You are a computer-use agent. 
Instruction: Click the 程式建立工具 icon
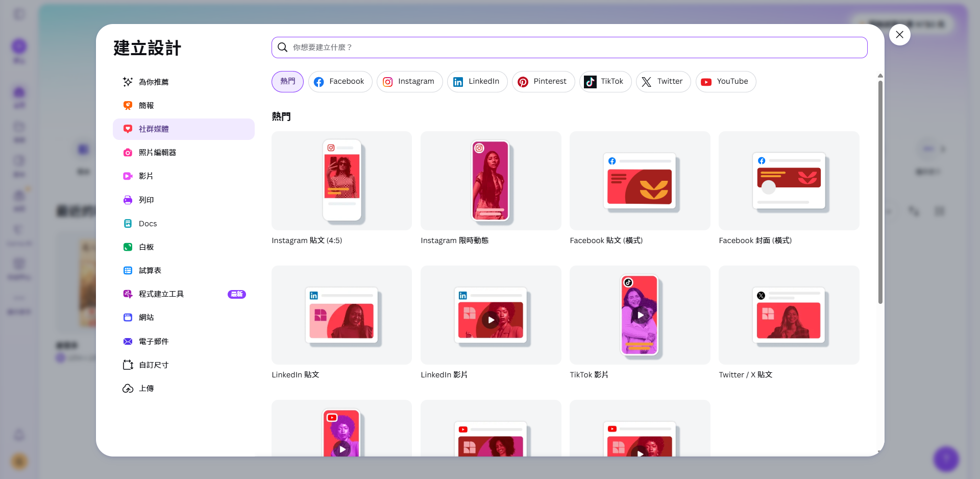pos(128,294)
